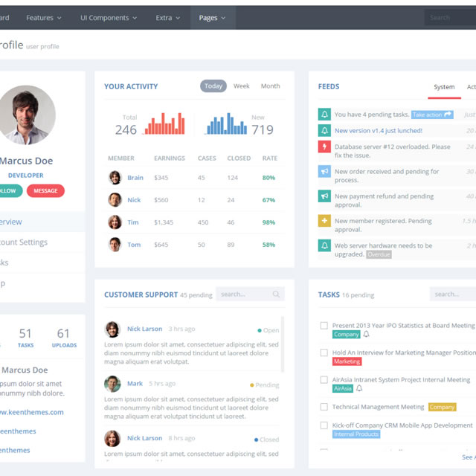
Task: Click the 61 Uploads stat
Action: pyautogui.click(x=64, y=338)
